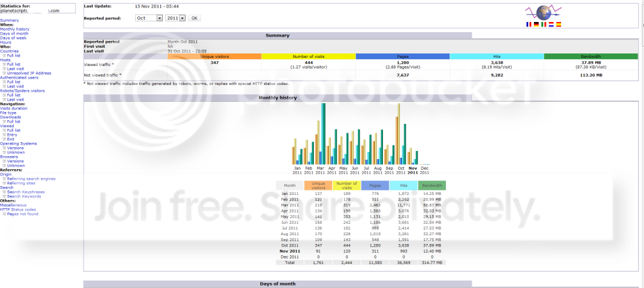Open Exit under Viewed
This screenshot has height=288, width=644.
click(11, 139)
